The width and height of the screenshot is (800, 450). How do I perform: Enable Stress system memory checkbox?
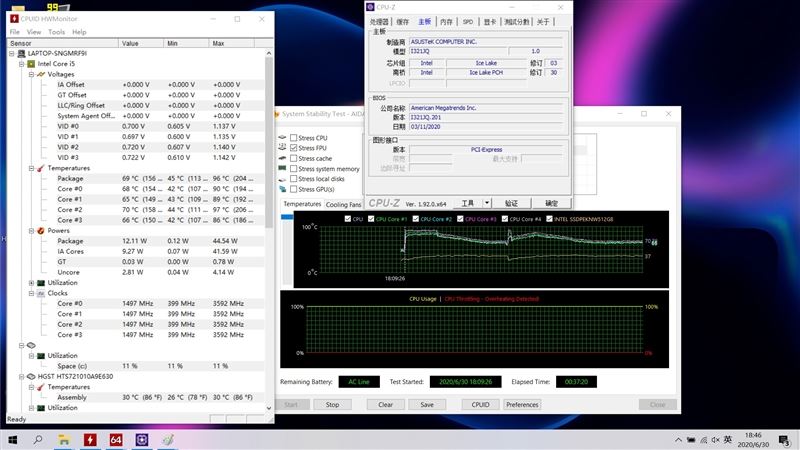[293, 168]
